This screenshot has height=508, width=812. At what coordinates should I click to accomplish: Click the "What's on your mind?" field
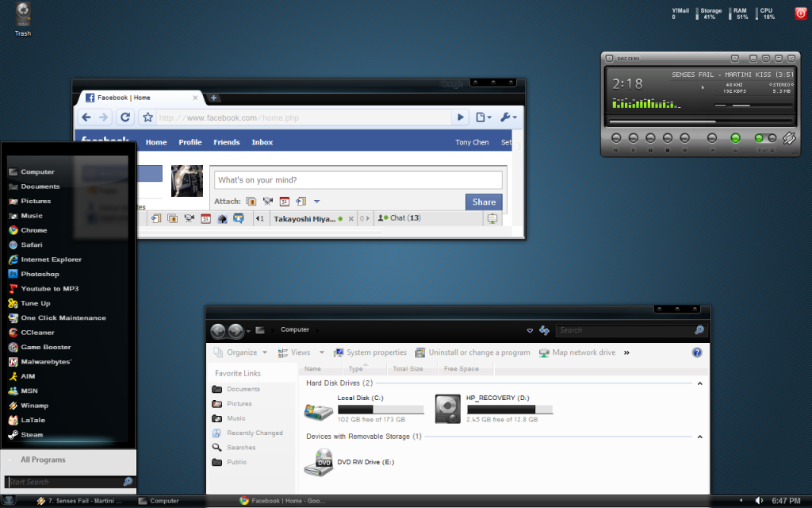[x=358, y=180]
